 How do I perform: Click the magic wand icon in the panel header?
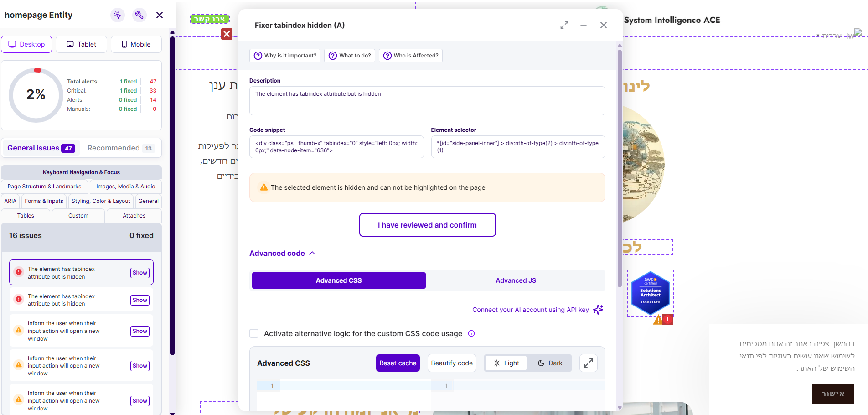coord(118,15)
